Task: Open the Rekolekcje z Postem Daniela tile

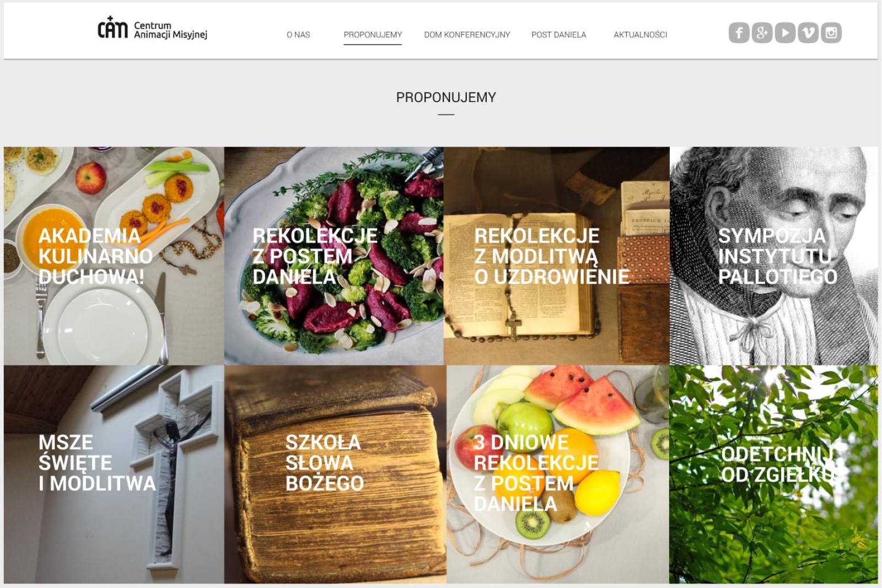Action: click(x=334, y=256)
